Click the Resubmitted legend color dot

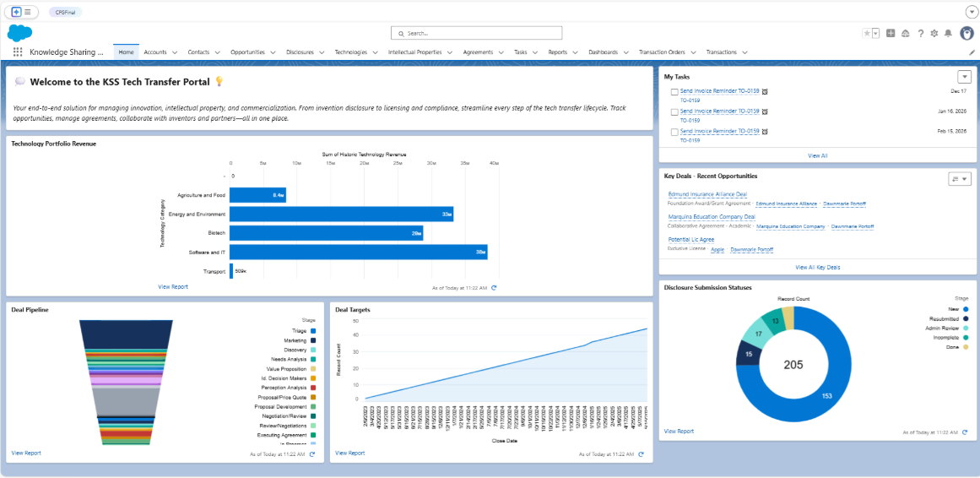click(x=966, y=318)
